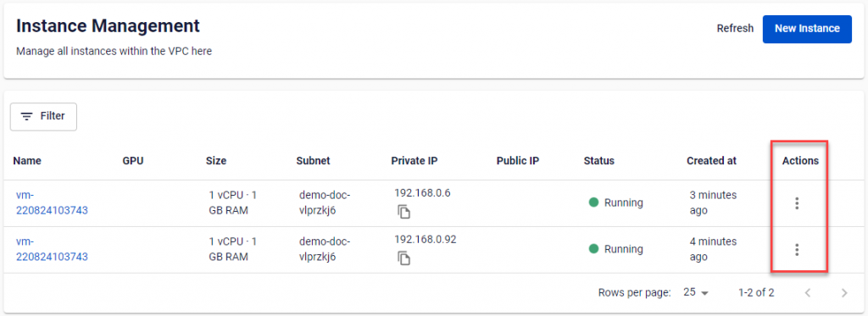The width and height of the screenshot is (868, 316).
Task: Go to the previous page of instances
Action: coord(808,293)
